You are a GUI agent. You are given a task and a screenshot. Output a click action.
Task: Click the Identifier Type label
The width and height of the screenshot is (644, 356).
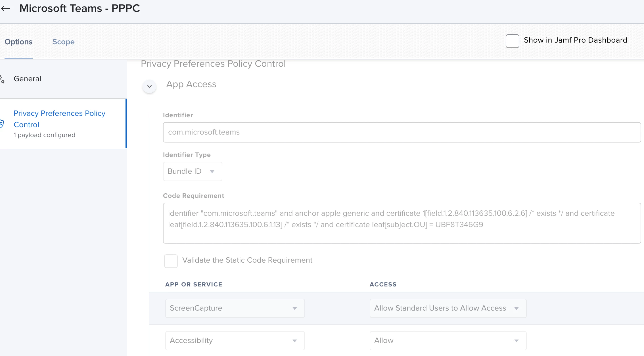[x=187, y=155]
